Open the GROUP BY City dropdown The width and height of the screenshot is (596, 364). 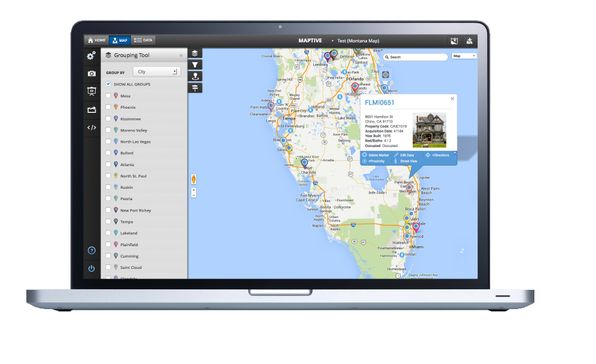pyautogui.click(x=157, y=71)
